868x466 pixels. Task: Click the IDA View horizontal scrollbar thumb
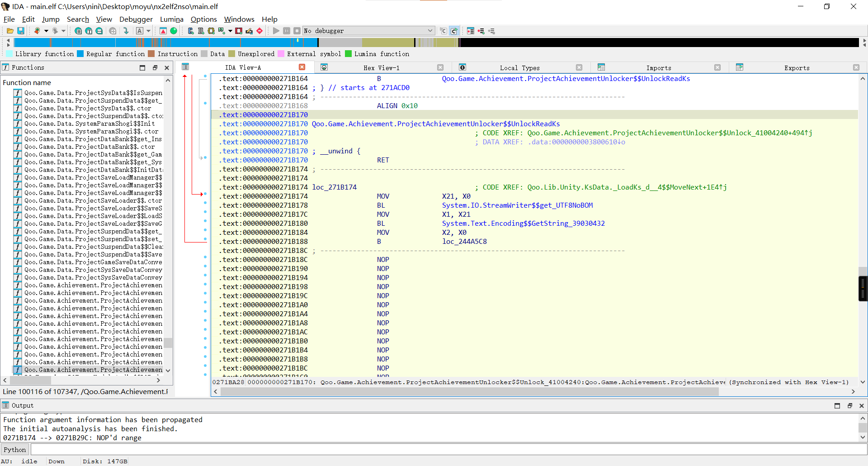click(469, 391)
